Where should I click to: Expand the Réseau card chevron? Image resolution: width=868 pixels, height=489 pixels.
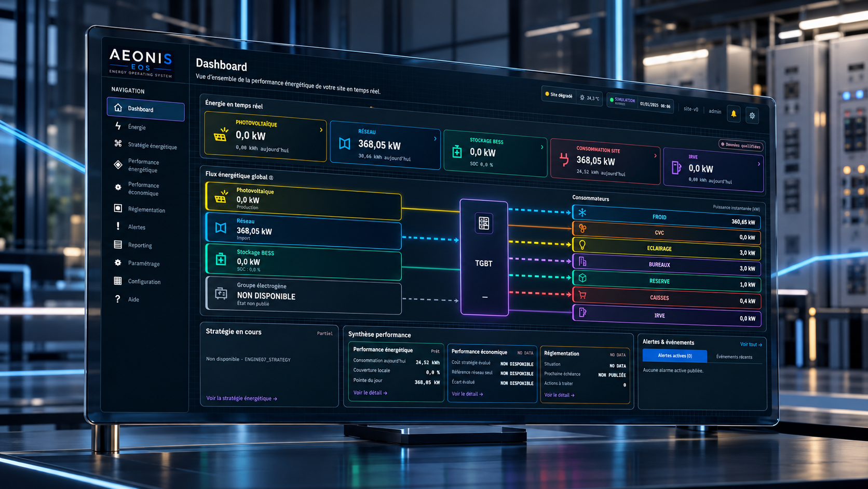tap(435, 139)
